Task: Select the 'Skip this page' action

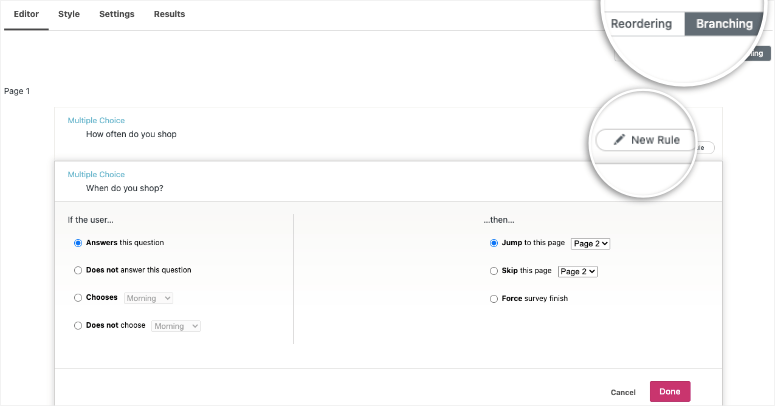Action: click(493, 271)
